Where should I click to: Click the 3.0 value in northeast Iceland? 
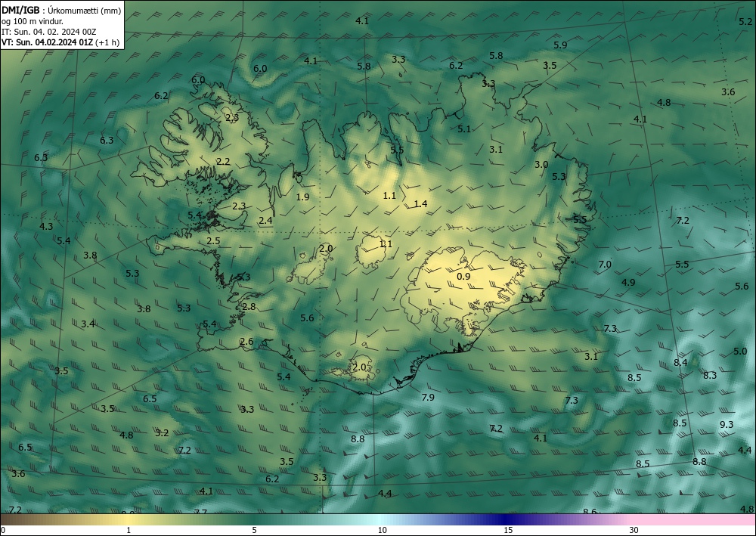(x=541, y=165)
